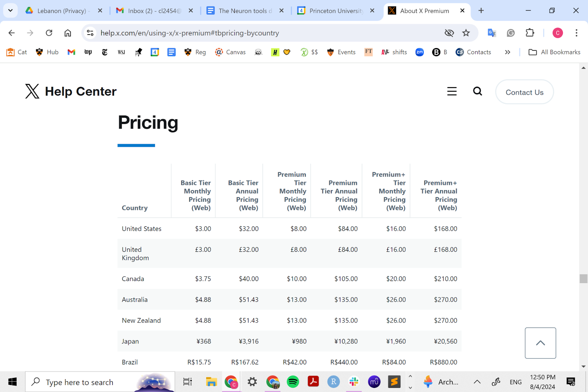The width and height of the screenshot is (588, 392).
Task: Reload the current page
Action: pos(49,33)
